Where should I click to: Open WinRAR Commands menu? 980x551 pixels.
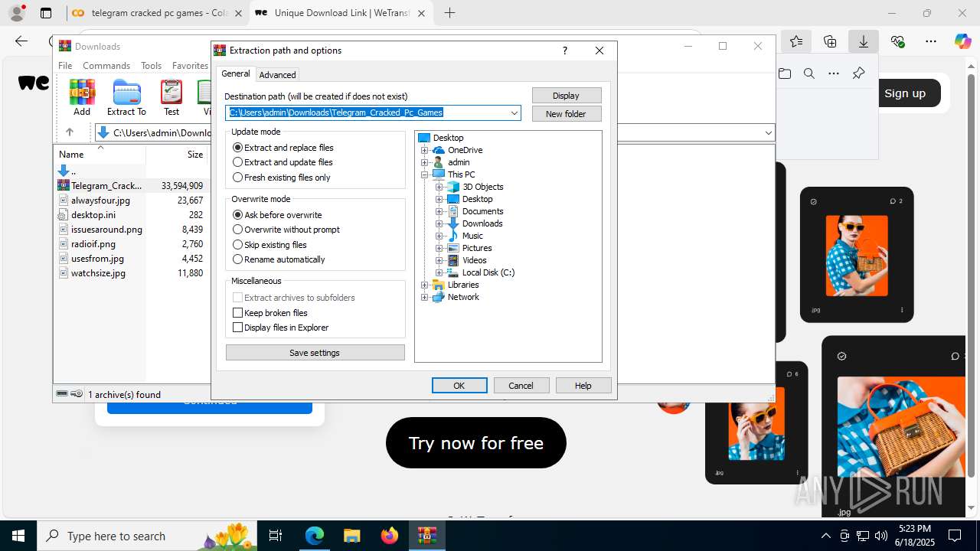(x=106, y=66)
